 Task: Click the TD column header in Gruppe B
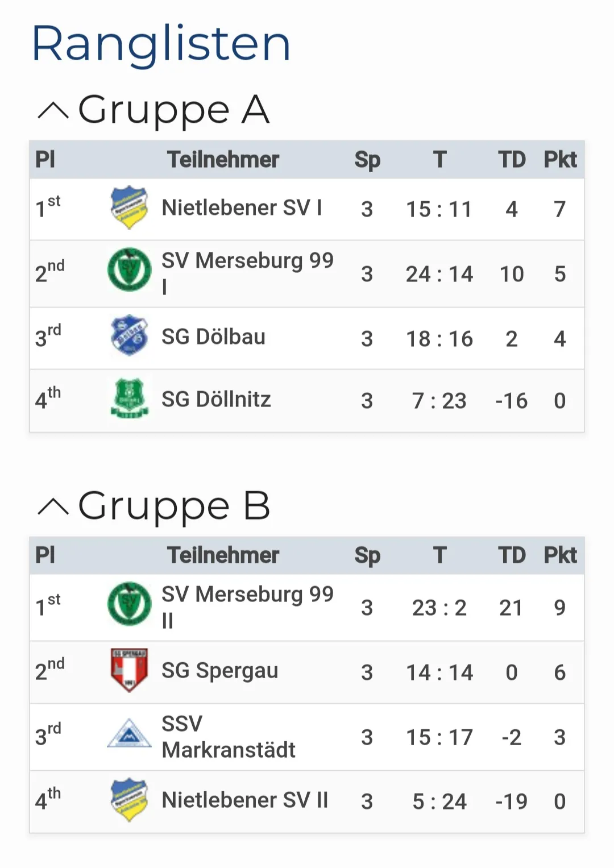(512, 555)
